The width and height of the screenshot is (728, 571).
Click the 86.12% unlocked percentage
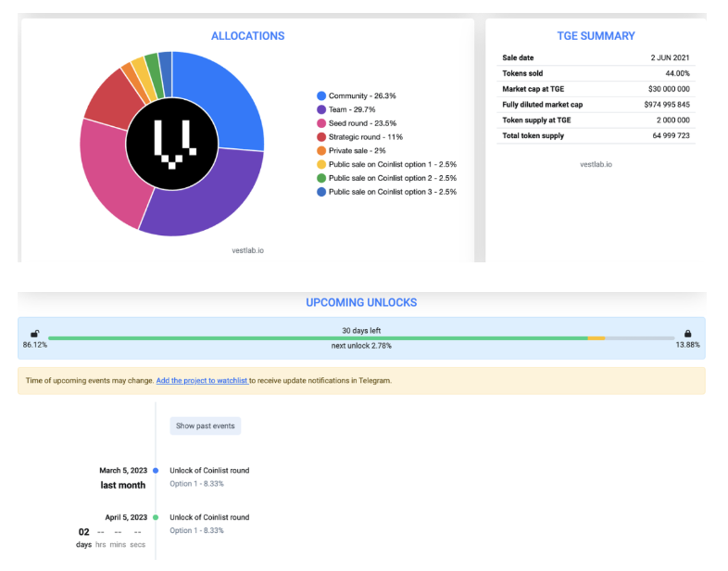click(35, 345)
